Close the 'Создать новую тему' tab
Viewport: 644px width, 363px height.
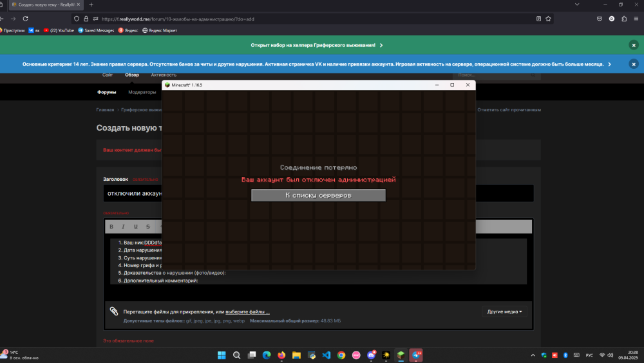tap(79, 5)
